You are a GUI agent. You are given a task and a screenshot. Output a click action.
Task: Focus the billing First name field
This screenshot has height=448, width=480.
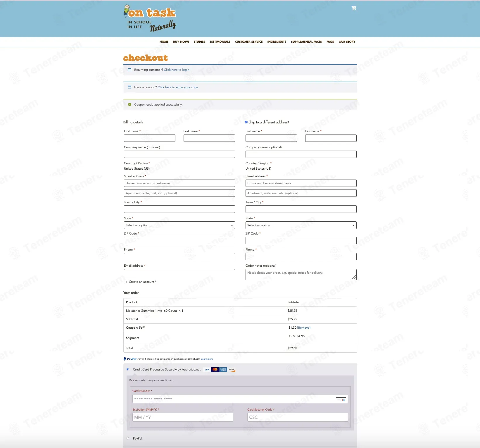pos(150,138)
